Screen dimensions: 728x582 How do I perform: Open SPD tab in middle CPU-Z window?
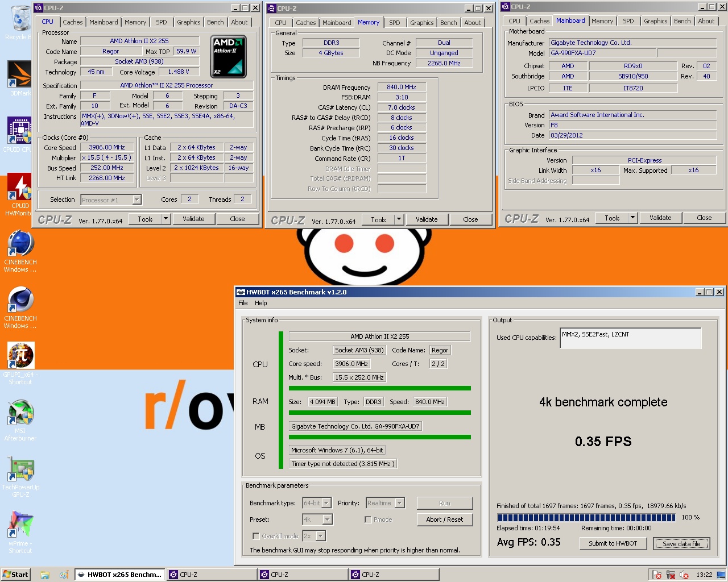click(x=395, y=23)
